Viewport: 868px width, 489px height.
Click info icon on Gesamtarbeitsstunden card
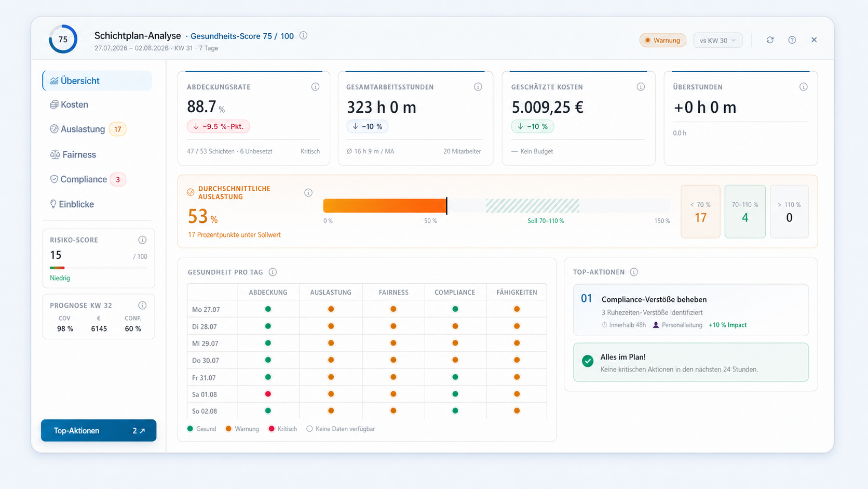(478, 87)
